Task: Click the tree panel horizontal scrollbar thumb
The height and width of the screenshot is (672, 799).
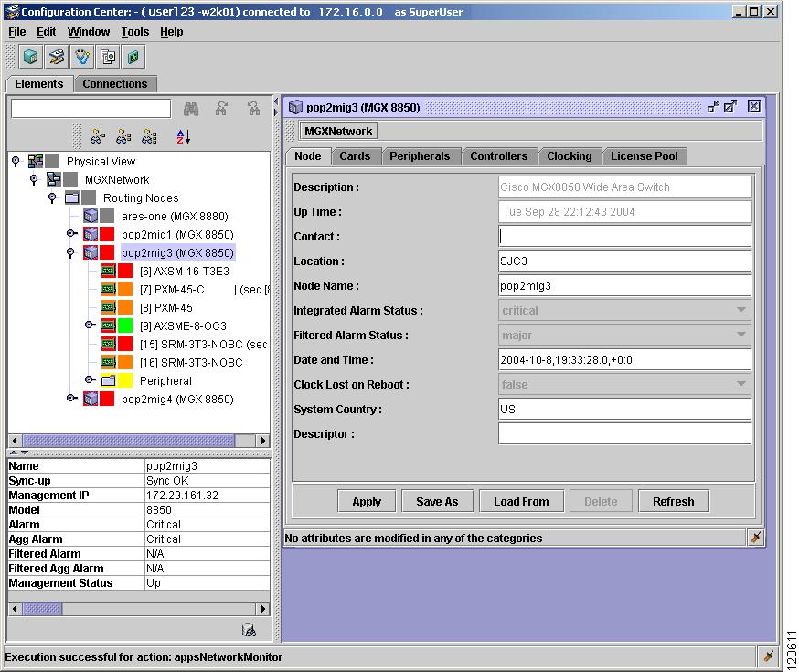Action: (129, 440)
